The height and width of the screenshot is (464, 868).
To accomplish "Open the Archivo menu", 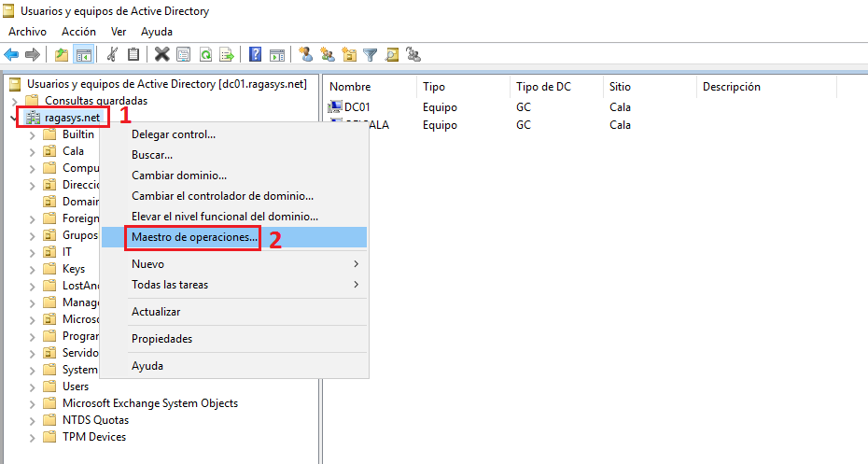I will pyautogui.click(x=27, y=32).
